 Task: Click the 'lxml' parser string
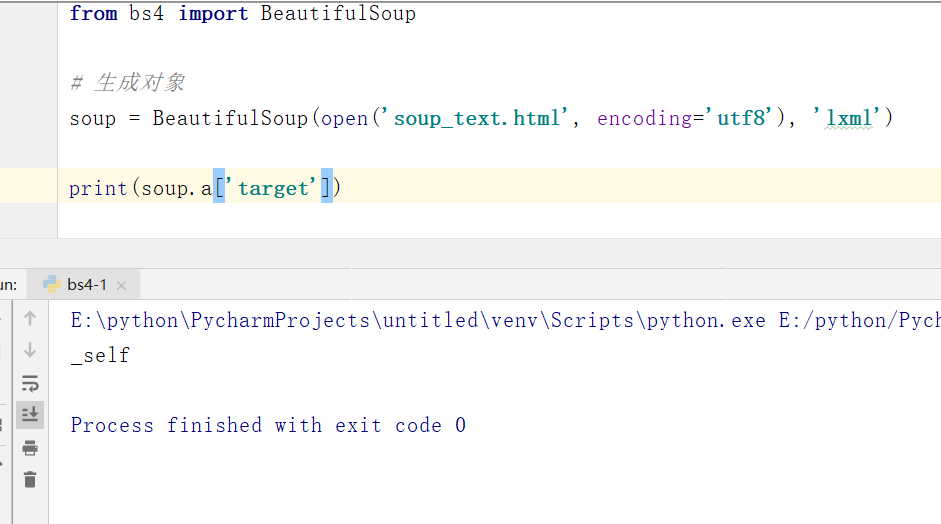point(847,118)
